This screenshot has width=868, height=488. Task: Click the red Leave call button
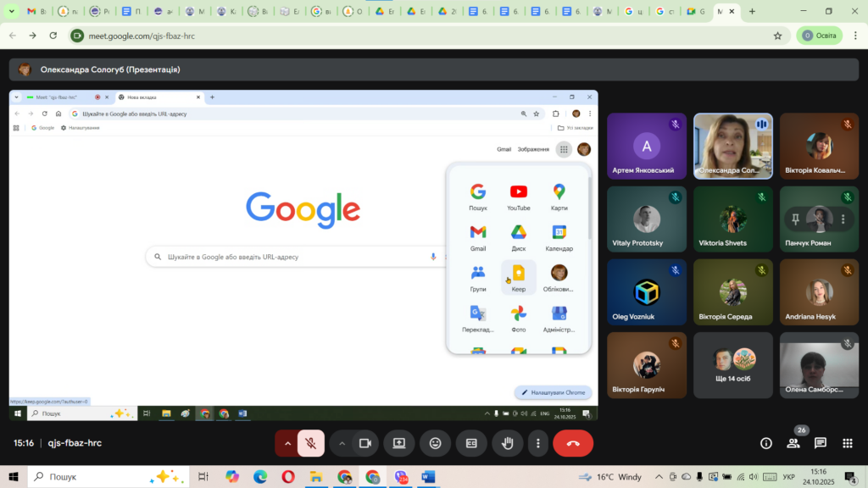(573, 443)
